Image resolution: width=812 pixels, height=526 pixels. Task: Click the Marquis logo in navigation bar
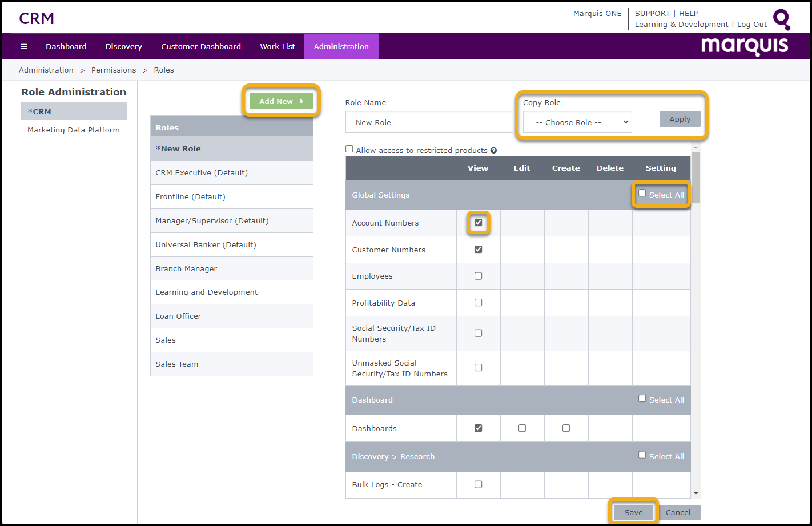[745, 46]
